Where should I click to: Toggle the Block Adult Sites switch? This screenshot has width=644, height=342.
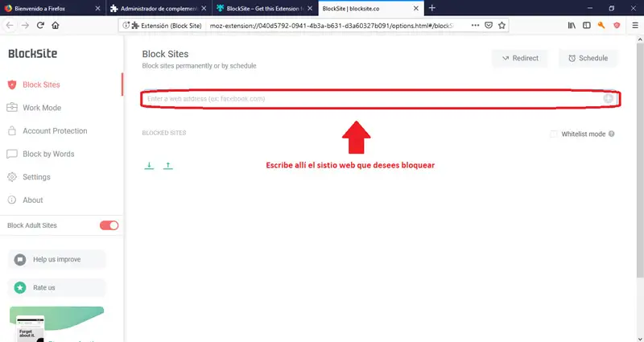[109, 225]
